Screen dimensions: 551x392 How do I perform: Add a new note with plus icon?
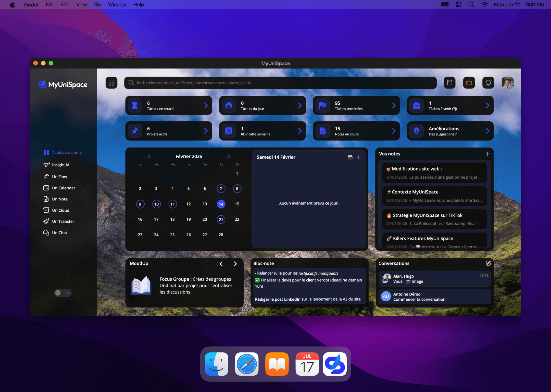coord(487,154)
